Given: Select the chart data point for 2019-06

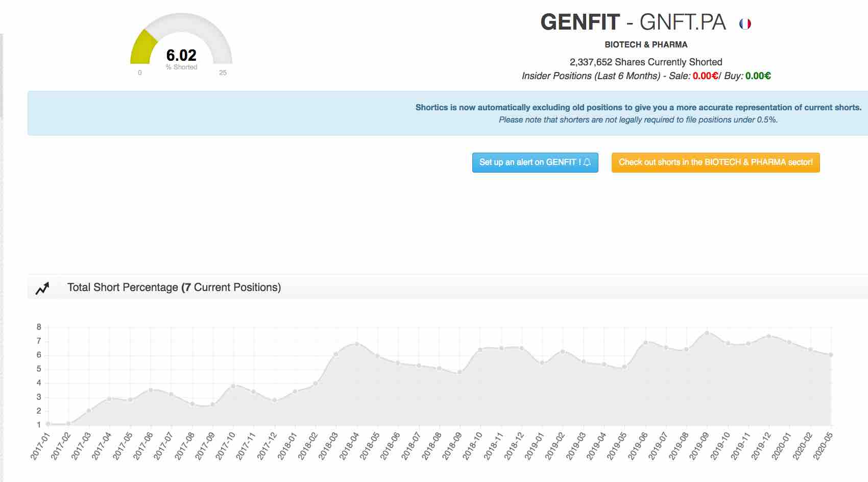Looking at the screenshot, I should pyautogui.click(x=645, y=343).
